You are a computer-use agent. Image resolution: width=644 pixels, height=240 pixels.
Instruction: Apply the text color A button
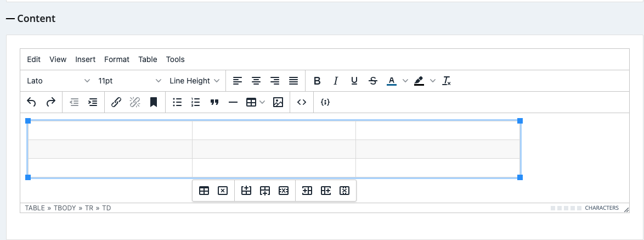(391, 81)
